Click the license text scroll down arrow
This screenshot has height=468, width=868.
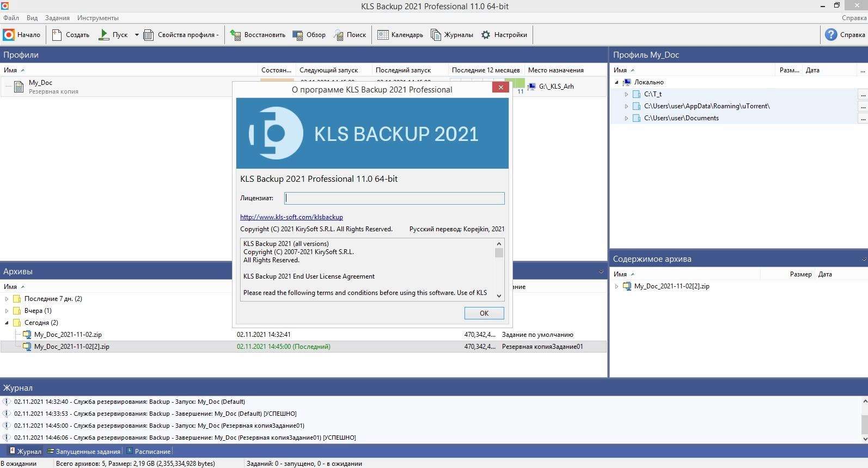(x=499, y=296)
